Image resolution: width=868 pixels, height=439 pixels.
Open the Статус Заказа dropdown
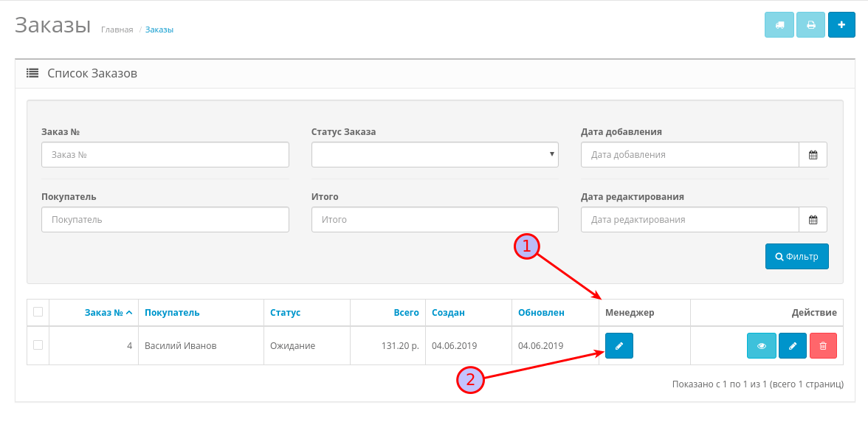coord(435,155)
